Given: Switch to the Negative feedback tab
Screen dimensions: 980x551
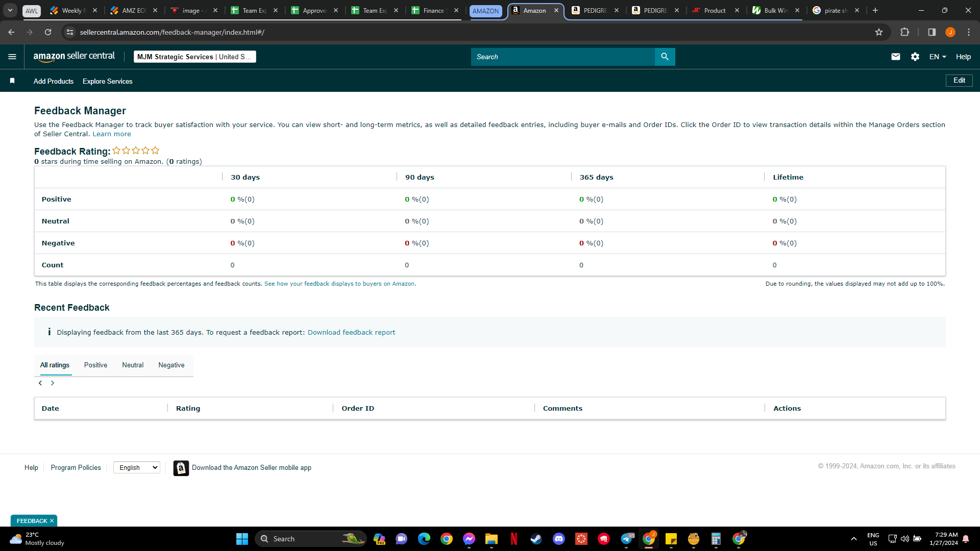Looking at the screenshot, I should point(171,365).
